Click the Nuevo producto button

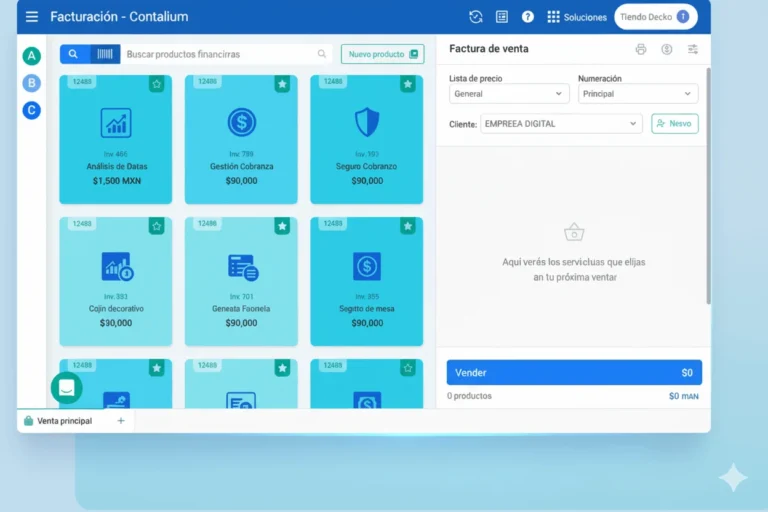[382, 54]
